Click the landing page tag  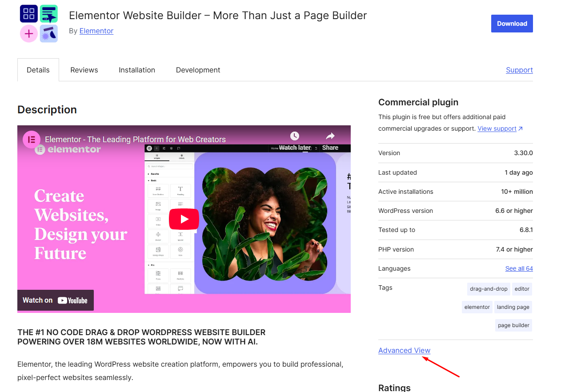coord(513,307)
